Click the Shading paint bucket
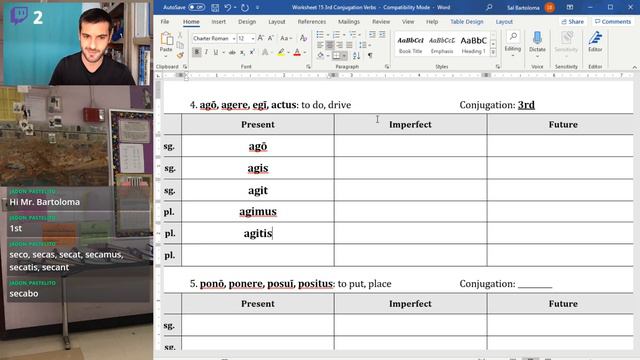Viewport: 640px width, 360px height. point(320,55)
